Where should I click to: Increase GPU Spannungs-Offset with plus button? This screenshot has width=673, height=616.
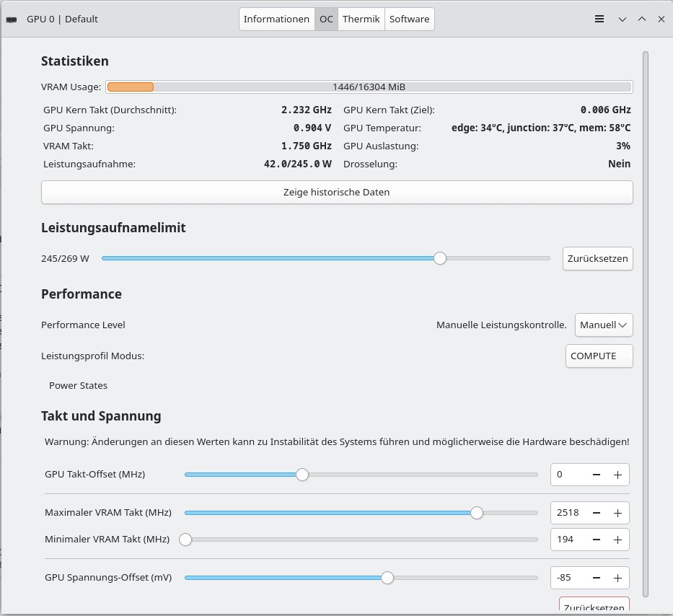click(x=617, y=578)
